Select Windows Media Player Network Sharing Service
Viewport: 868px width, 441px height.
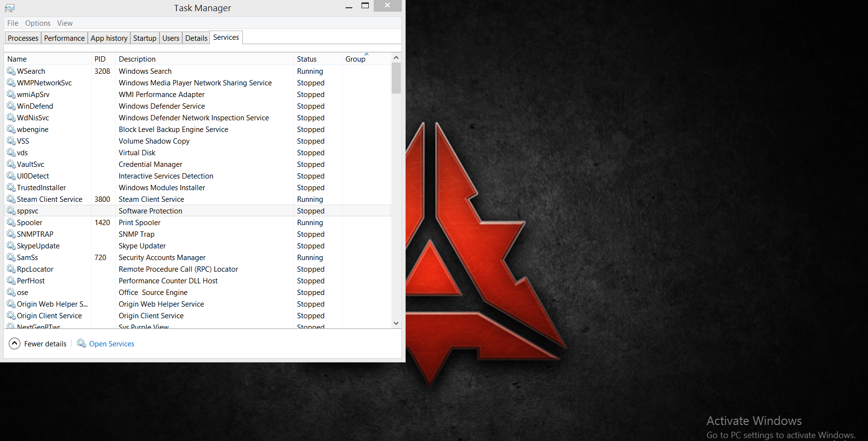pyautogui.click(x=195, y=83)
